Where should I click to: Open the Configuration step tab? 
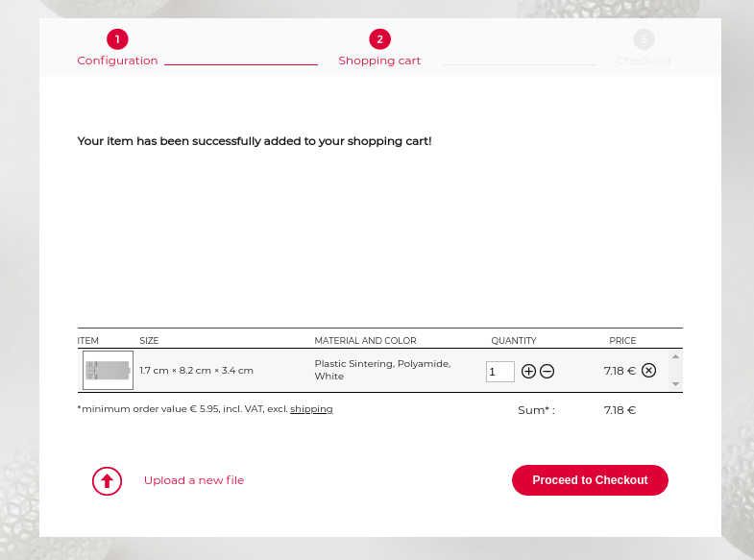tap(117, 61)
